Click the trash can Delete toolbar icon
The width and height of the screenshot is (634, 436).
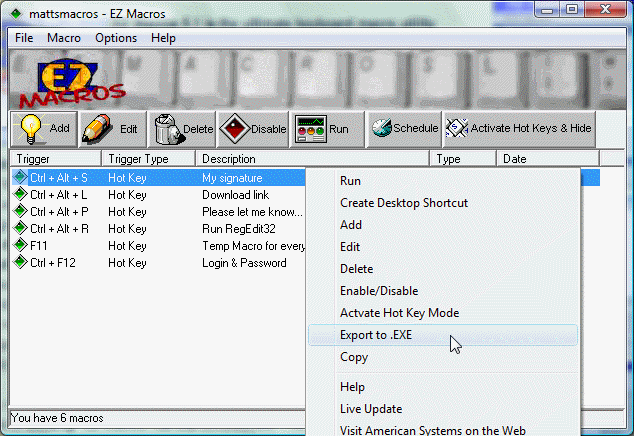coord(169,129)
